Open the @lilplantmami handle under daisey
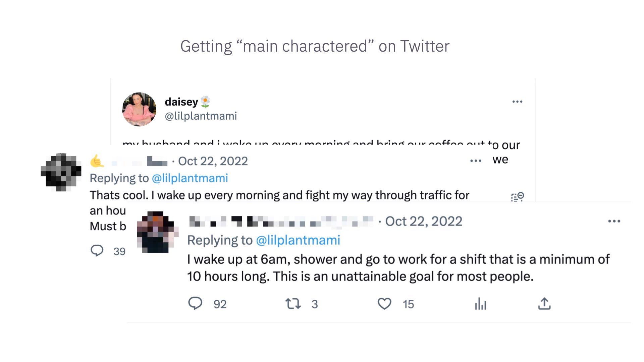 (201, 116)
